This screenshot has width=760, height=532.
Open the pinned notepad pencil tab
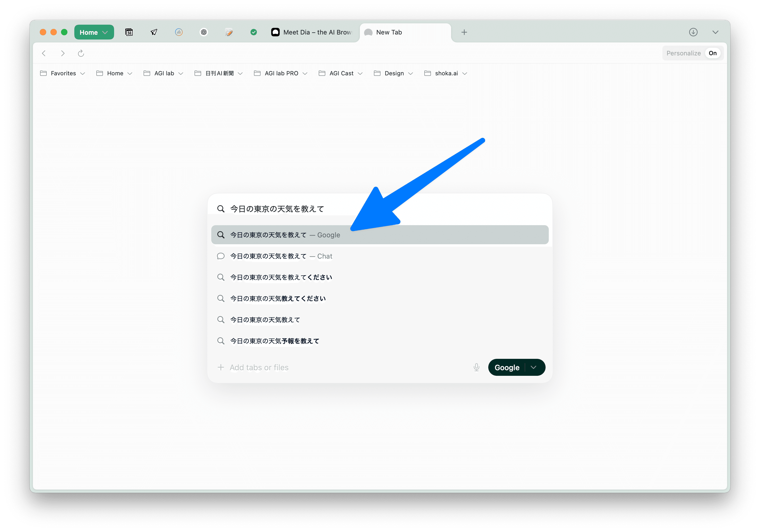[x=229, y=32]
